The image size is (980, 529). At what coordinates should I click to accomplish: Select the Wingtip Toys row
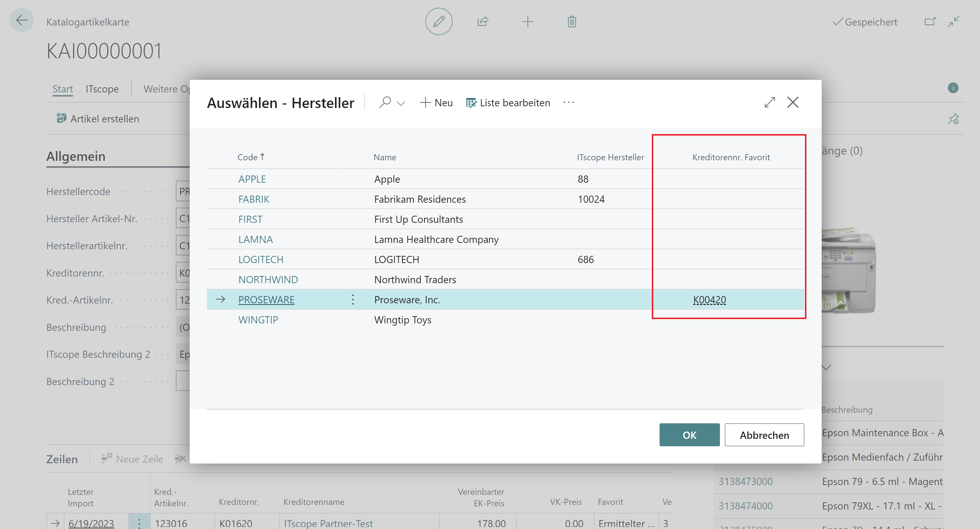403,320
